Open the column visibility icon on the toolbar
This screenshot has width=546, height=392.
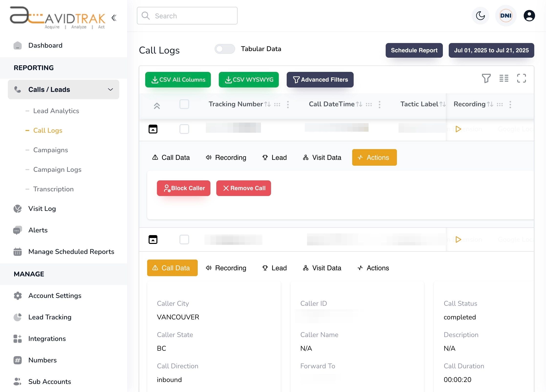504,78
